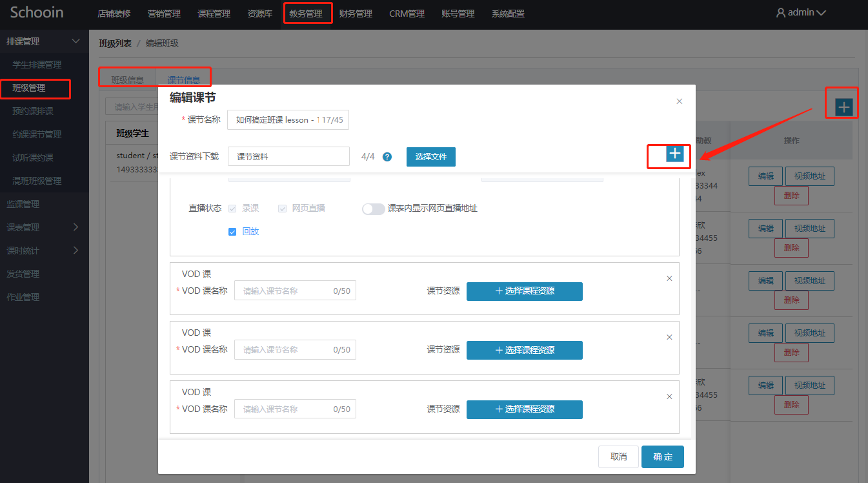Viewport: 868px width, 483px height.
Task: Open the 资源库 top menu
Action: point(259,14)
